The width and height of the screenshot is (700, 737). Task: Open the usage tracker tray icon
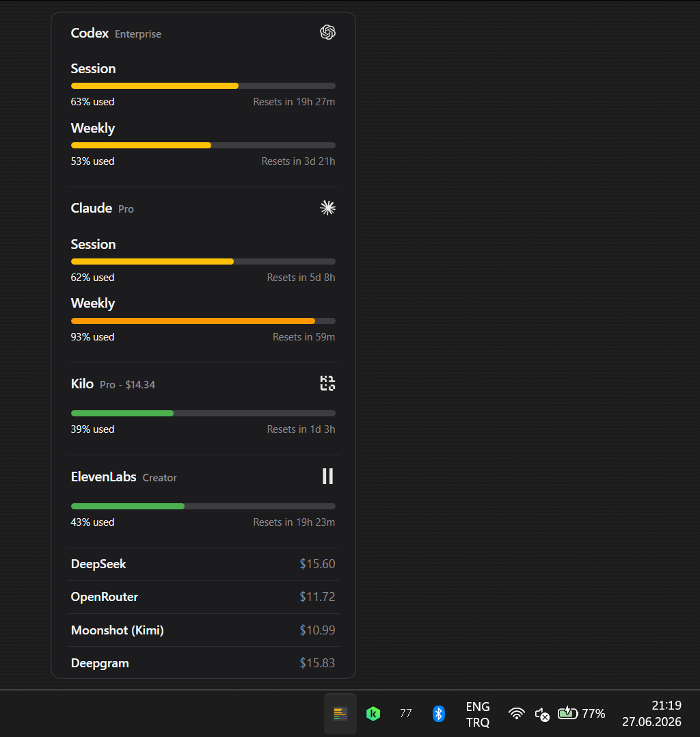point(340,714)
